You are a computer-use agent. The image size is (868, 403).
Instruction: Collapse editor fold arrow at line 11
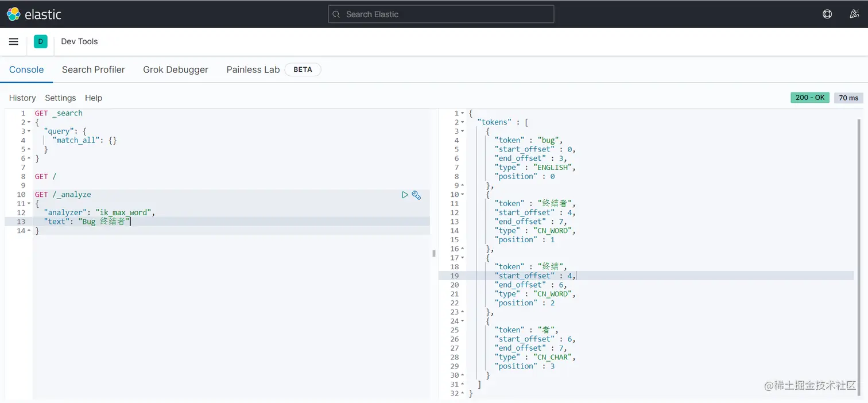coord(29,204)
